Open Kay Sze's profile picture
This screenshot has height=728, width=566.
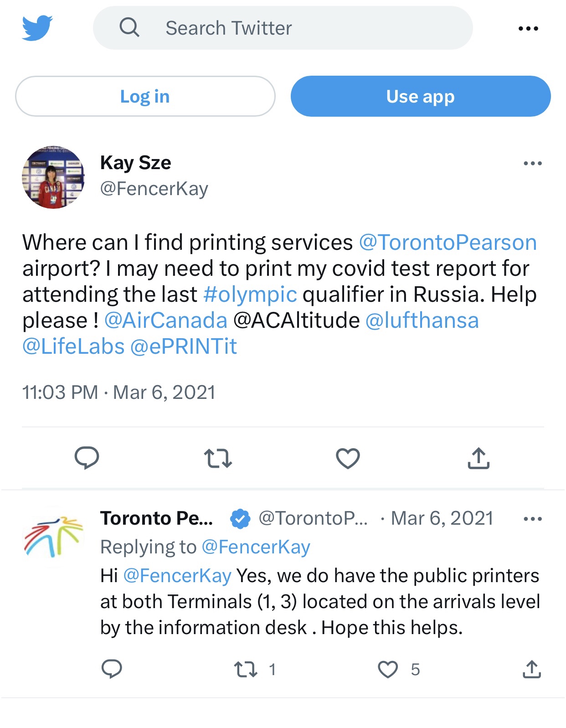click(x=53, y=177)
